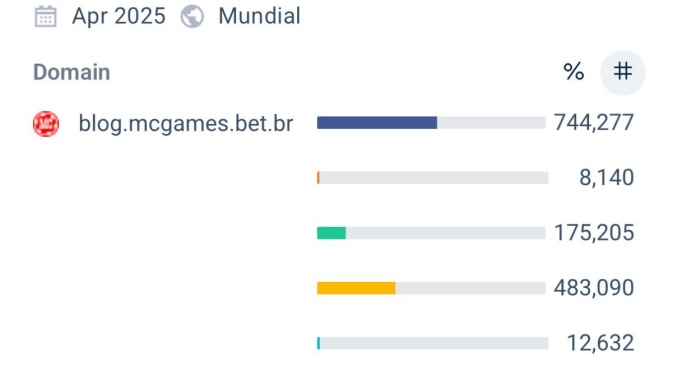
Task: Open the blog.mcgames.bet.br domain link
Action: point(186,123)
